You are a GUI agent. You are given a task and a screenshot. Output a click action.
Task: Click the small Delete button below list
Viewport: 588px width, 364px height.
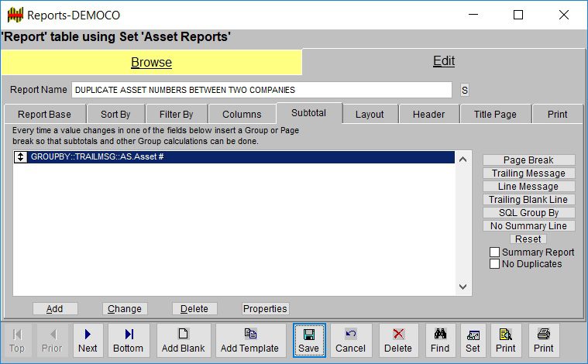[x=194, y=309]
